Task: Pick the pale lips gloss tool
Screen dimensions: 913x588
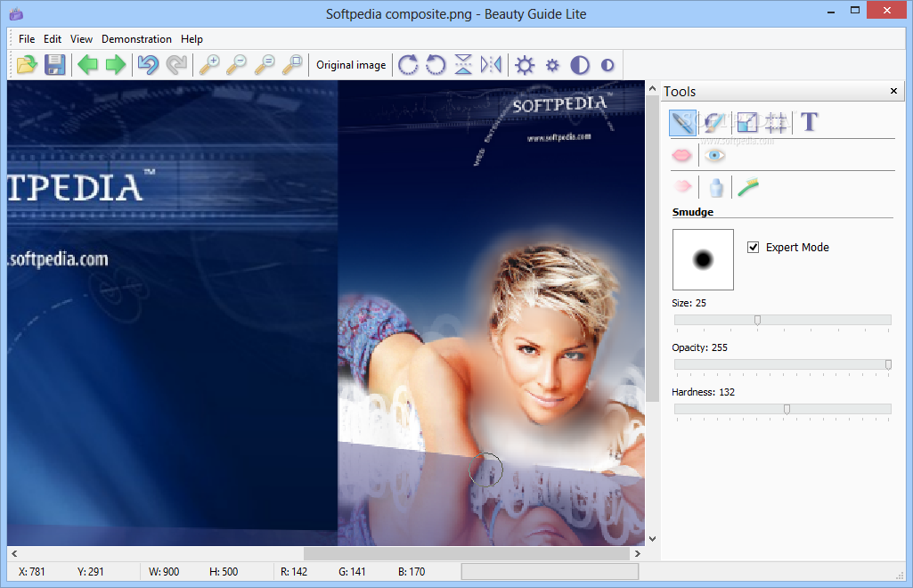Action: tap(681, 187)
